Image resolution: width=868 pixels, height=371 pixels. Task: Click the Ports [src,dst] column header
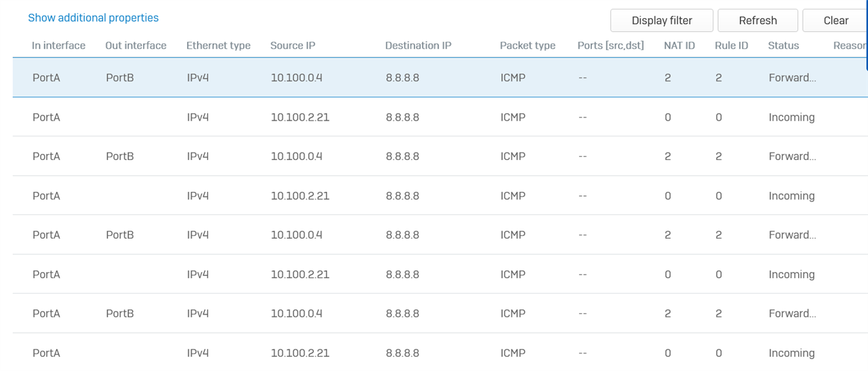[x=610, y=45]
